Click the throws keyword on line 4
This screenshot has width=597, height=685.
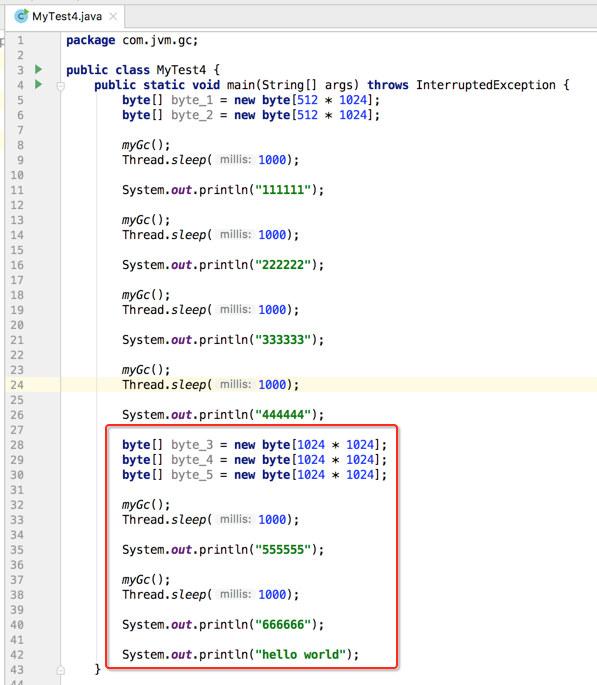[388, 85]
